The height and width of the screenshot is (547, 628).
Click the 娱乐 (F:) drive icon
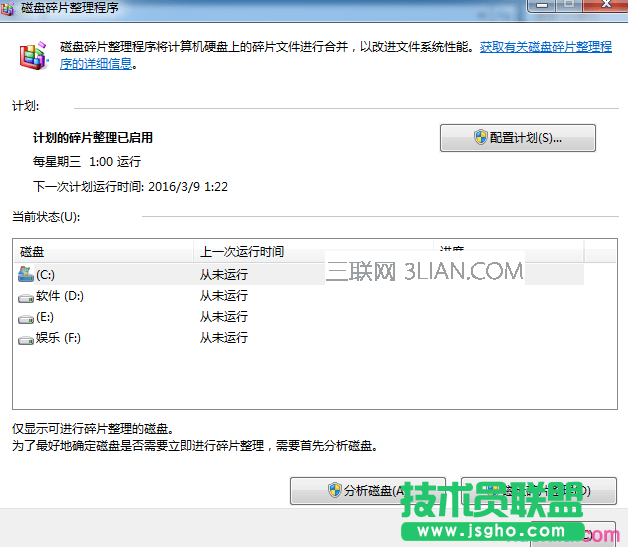tap(25, 339)
